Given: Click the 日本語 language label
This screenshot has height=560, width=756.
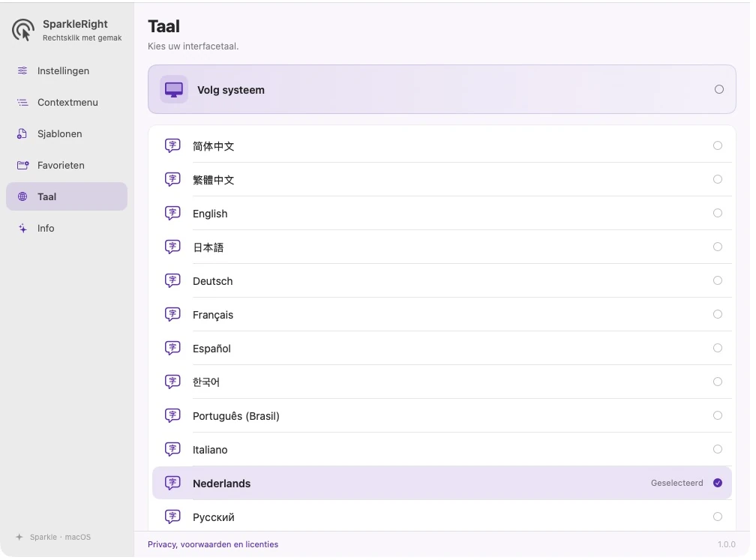Looking at the screenshot, I should [x=208, y=247].
